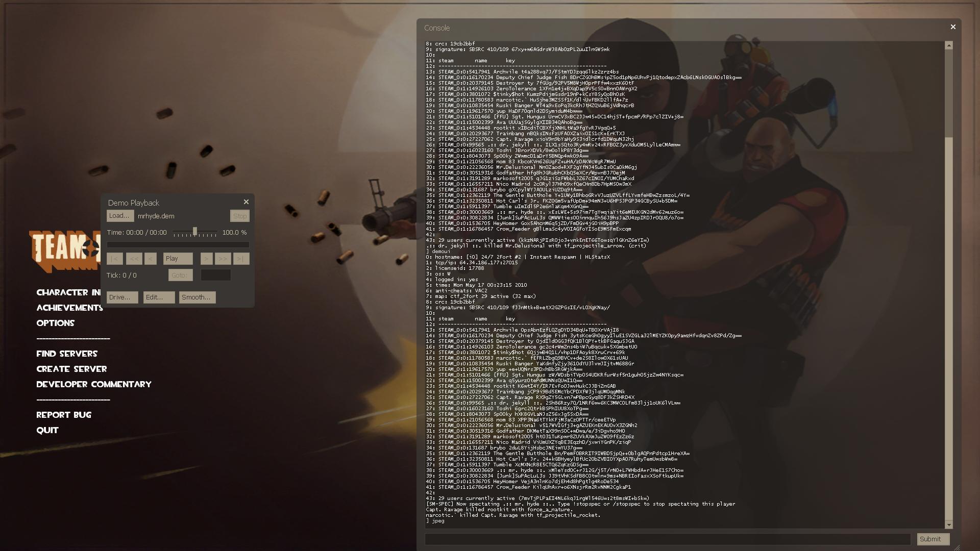This screenshot has height=551, width=980.
Task: Click the '100.0 %' speed value
Action: [234, 232]
